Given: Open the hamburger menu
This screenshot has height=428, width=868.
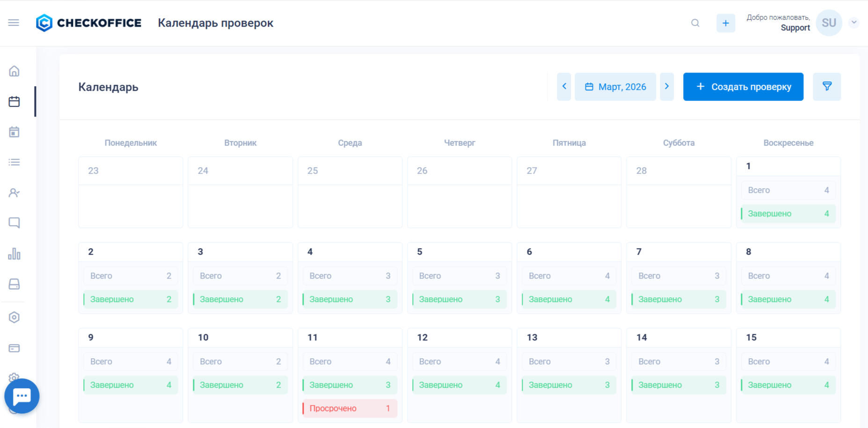Looking at the screenshot, I should point(14,22).
